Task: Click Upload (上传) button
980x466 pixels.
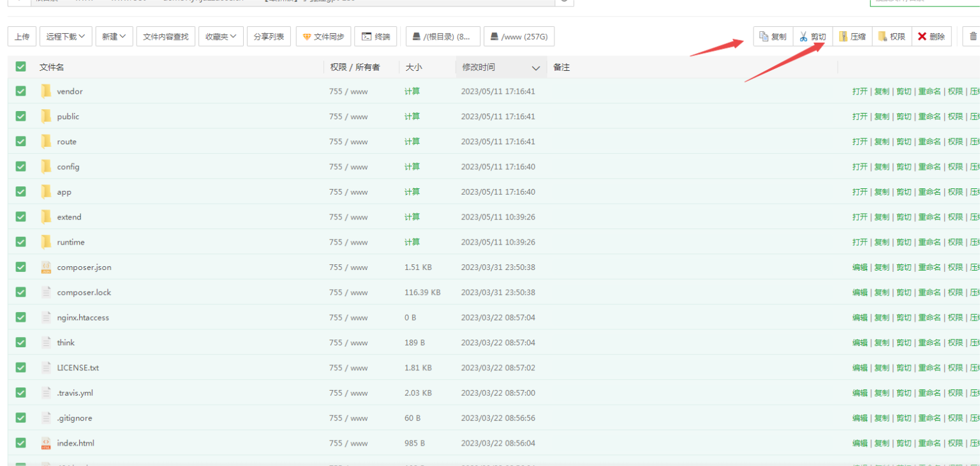Action: [22, 36]
